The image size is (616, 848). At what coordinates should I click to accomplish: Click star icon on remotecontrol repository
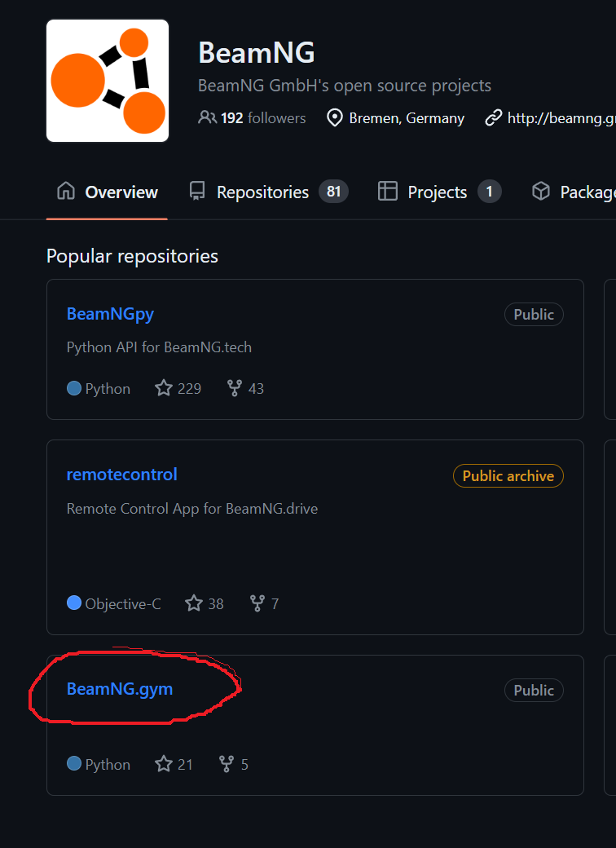(x=194, y=603)
